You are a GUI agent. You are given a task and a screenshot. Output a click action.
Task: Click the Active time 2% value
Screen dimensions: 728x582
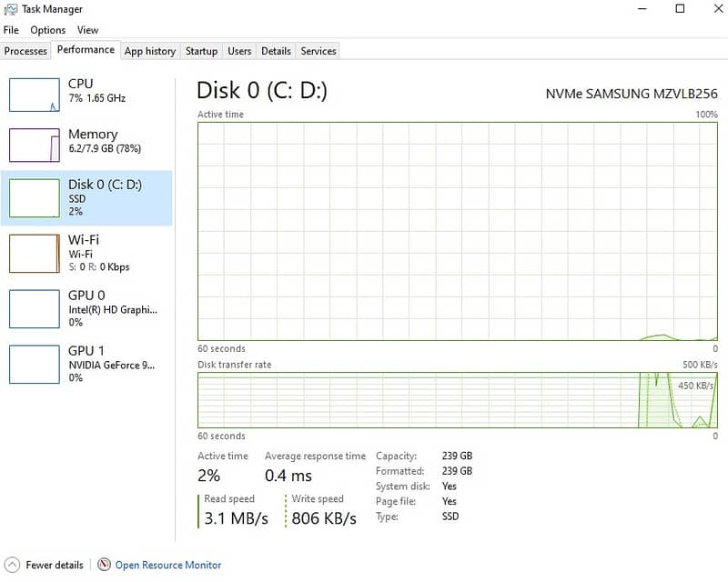click(x=209, y=476)
